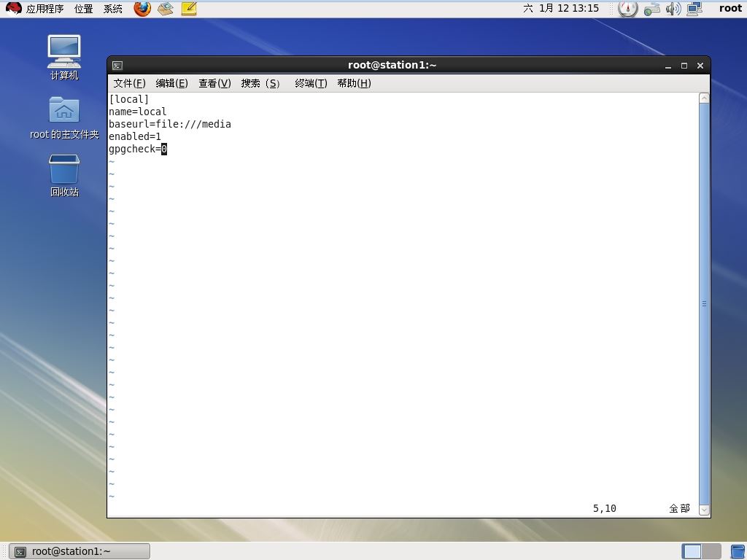Click the clock showing 1月 12 13:15

[x=561, y=8]
